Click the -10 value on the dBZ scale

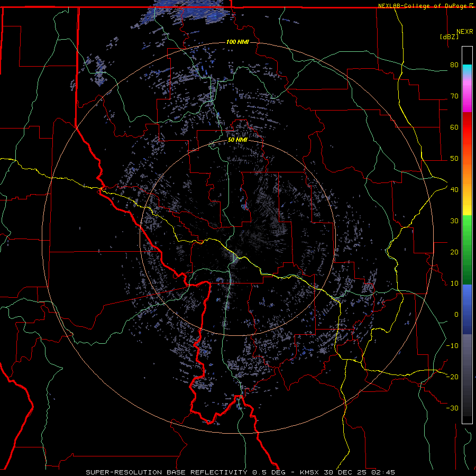click(452, 346)
